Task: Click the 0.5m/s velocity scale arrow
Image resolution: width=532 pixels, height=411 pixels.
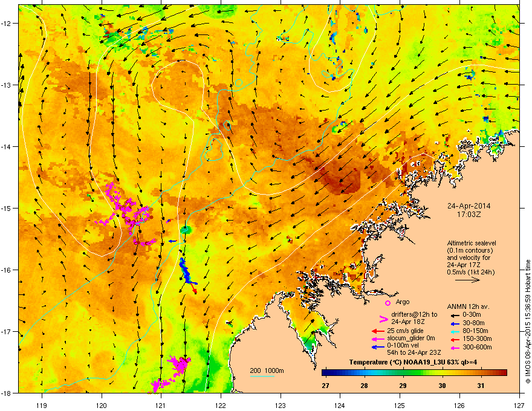Action: (x=467, y=280)
